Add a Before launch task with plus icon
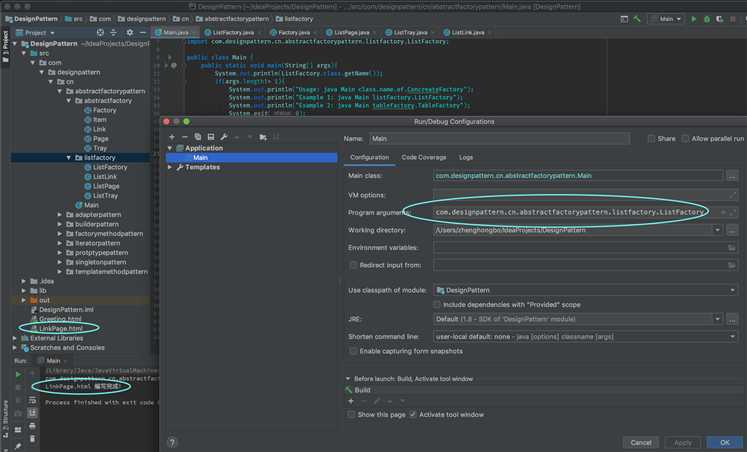The height and width of the screenshot is (452, 747). click(351, 401)
